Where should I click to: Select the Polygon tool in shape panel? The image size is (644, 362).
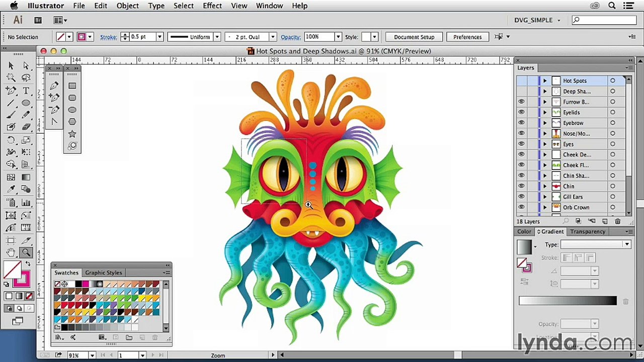coord(72,122)
